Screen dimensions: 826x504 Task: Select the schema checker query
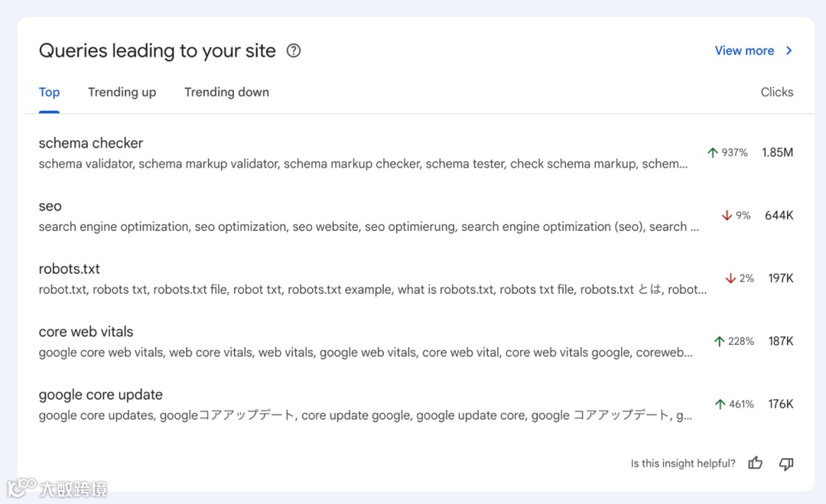91,144
